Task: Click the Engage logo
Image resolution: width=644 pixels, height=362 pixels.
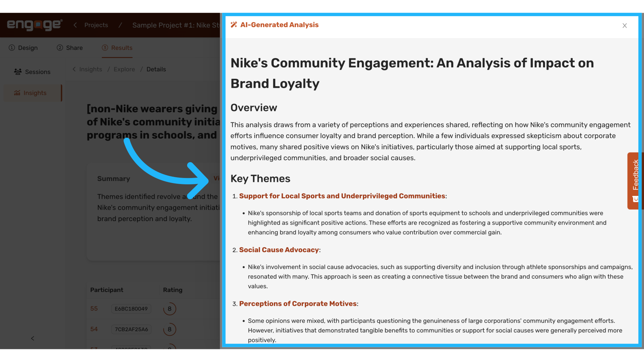Action: [35, 25]
